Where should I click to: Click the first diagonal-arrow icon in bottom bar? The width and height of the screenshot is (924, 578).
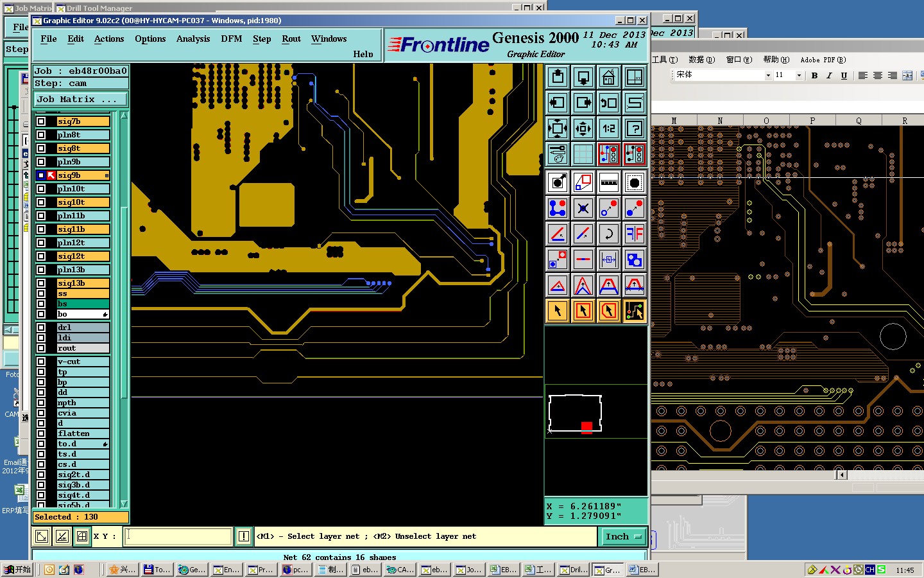[x=42, y=536]
